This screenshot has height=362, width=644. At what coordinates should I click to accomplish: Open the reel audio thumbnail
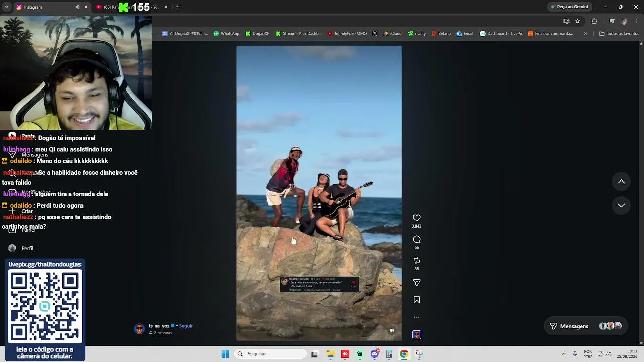point(417,335)
